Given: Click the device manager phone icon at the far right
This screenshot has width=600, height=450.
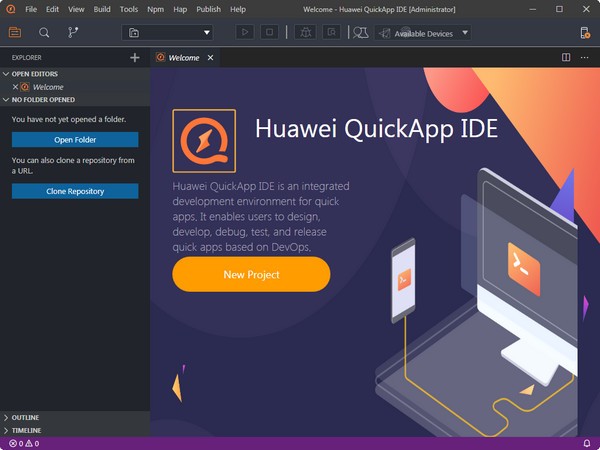Looking at the screenshot, I should (x=584, y=33).
